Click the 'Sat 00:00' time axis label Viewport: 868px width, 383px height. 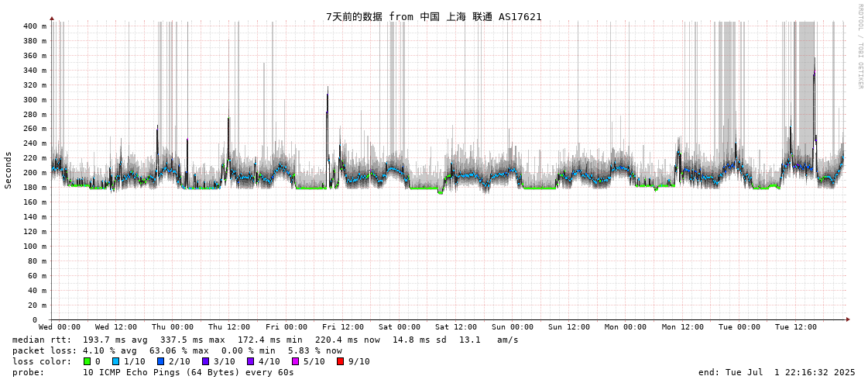(x=400, y=327)
